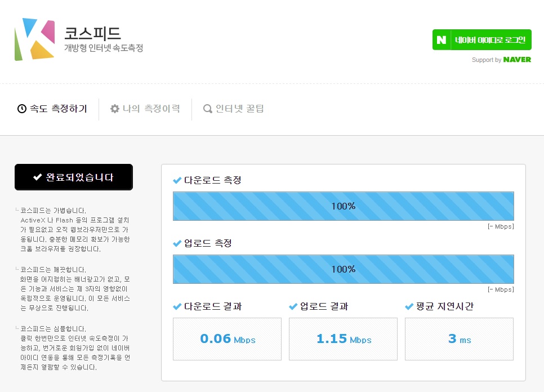Select the 3 ms latency result box
Image resolution: width=544 pixels, height=392 pixels.
459,339
